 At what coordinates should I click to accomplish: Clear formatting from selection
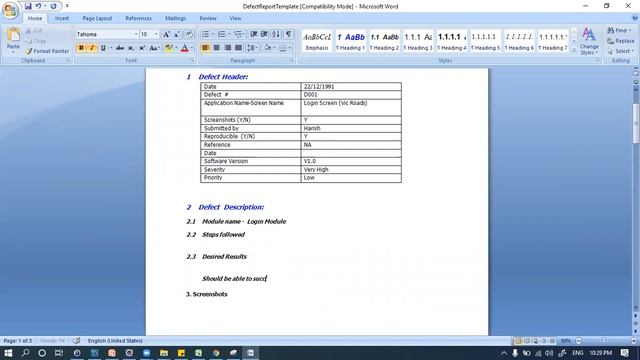189,35
